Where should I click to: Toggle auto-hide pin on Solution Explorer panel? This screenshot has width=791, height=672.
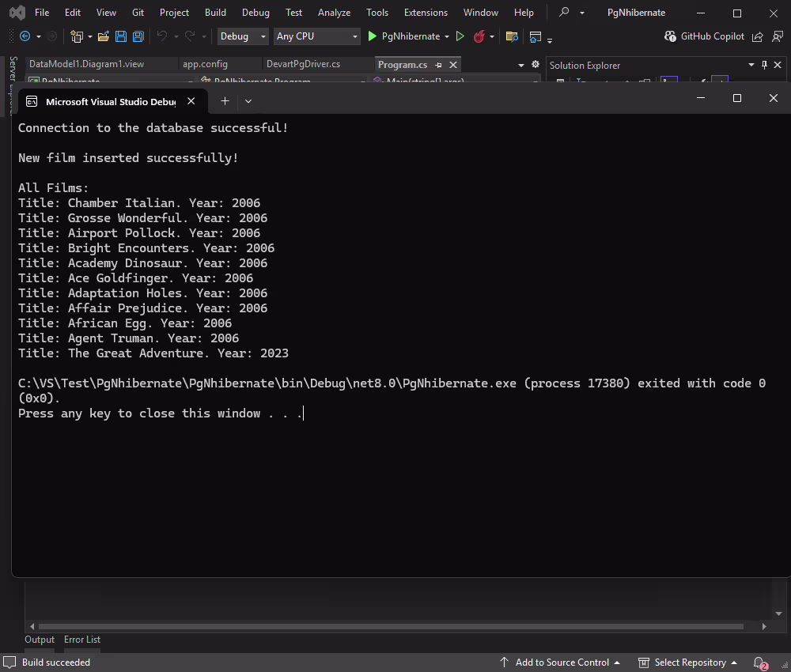[764, 65]
